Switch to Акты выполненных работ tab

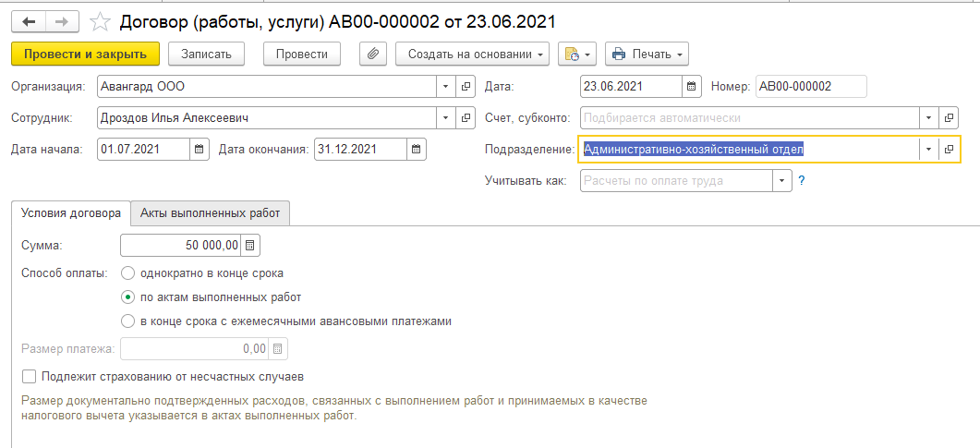coord(210,213)
